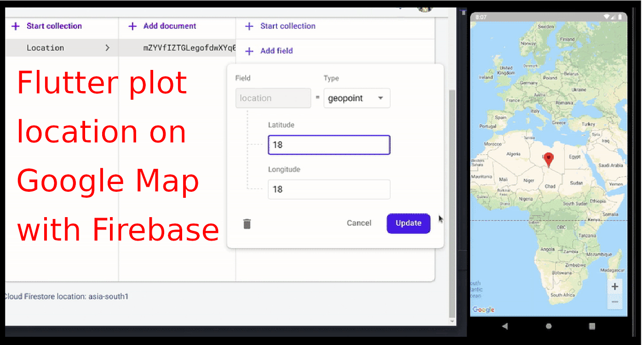
Task: Focus the Longitude input field
Action: pyautogui.click(x=329, y=190)
